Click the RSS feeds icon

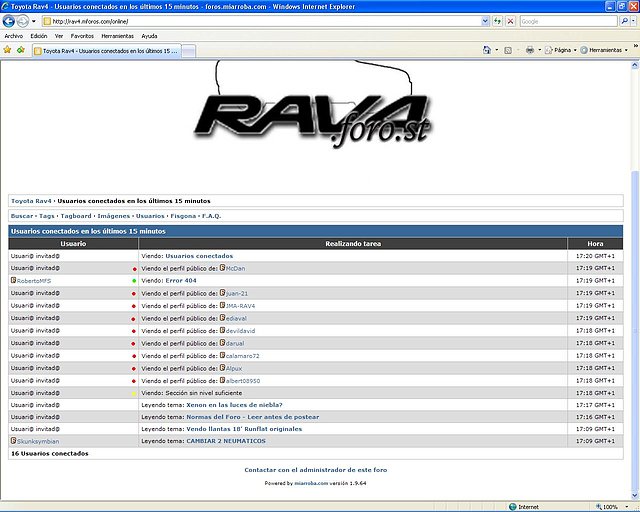click(508, 50)
